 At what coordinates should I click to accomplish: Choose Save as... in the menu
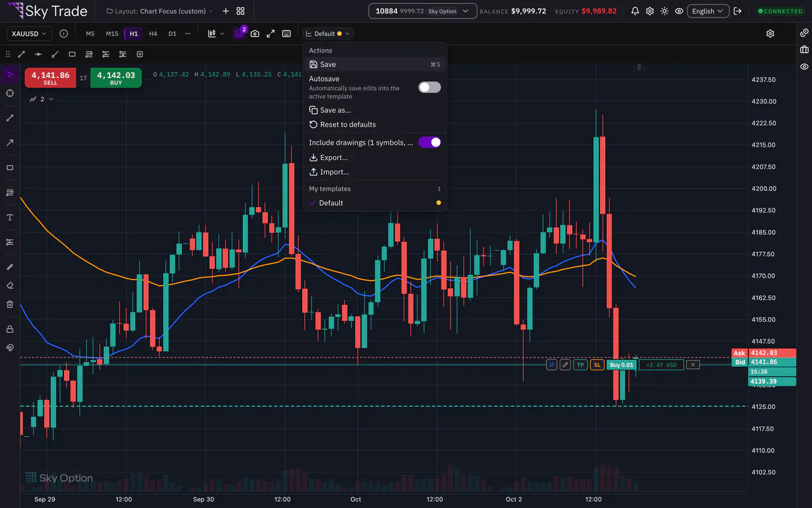click(375, 110)
